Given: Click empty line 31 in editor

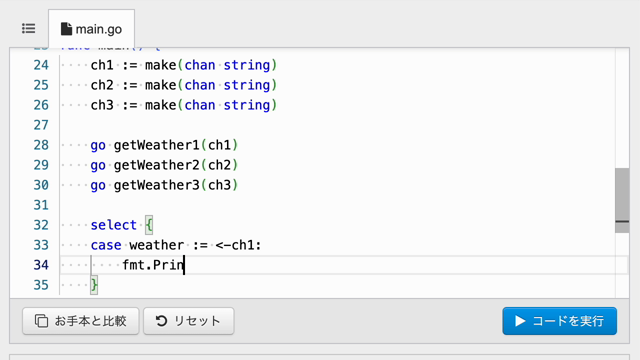Looking at the screenshot, I should (x=337, y=205).
